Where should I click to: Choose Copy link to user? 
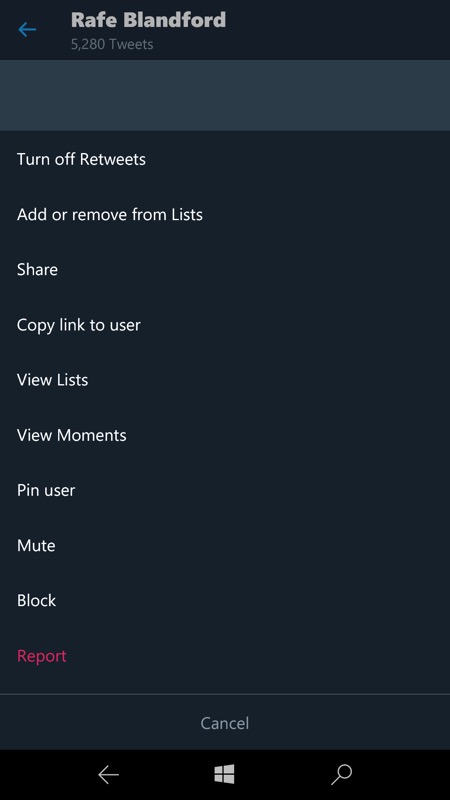(x=79, y=325)
